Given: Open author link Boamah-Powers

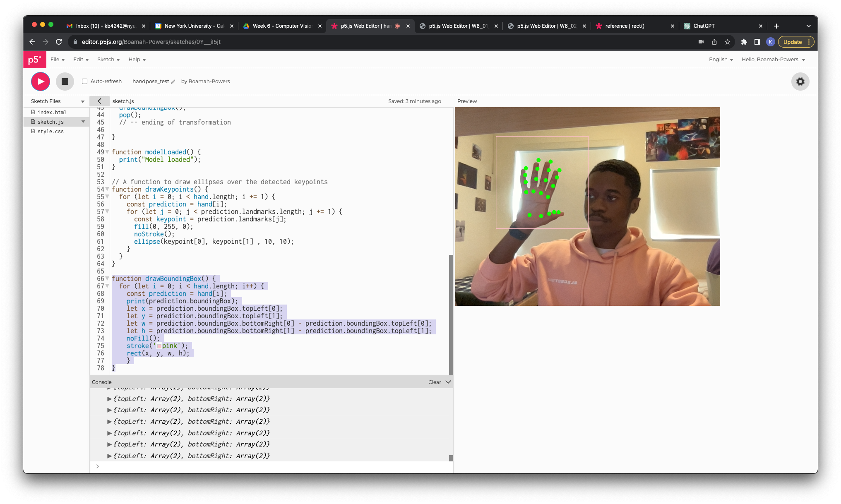Looking at the screenshot, I should [x=209, y=82].
